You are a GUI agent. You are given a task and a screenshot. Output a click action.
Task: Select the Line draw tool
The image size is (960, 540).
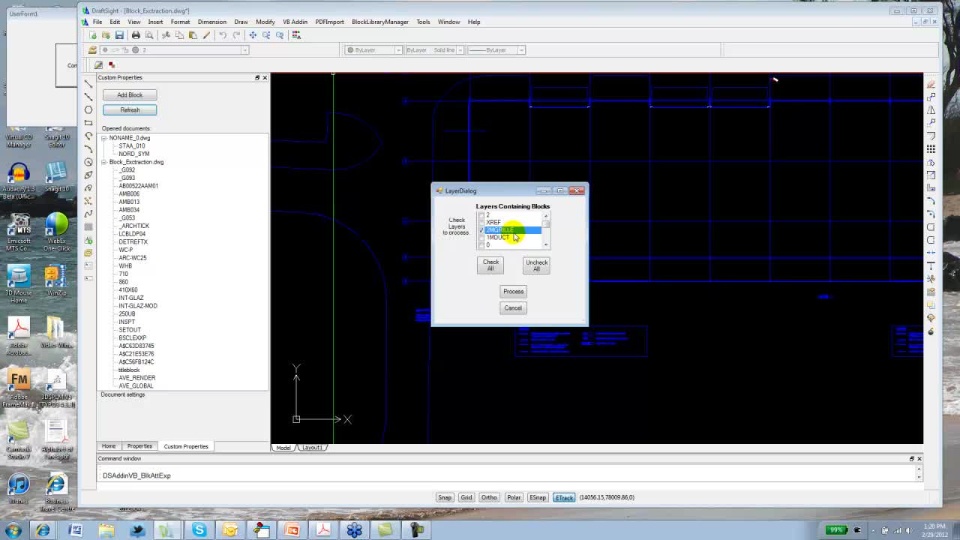(88, 84)
